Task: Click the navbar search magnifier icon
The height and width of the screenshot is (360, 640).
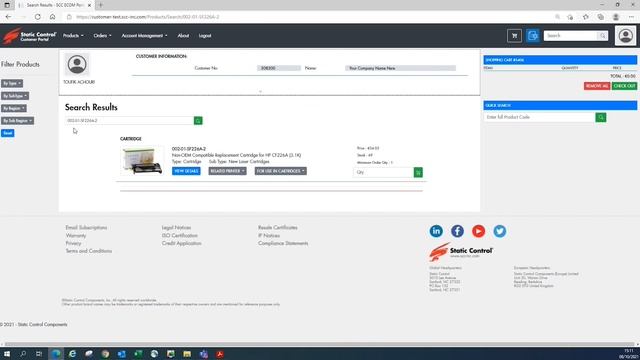Action: click(602, 36)
